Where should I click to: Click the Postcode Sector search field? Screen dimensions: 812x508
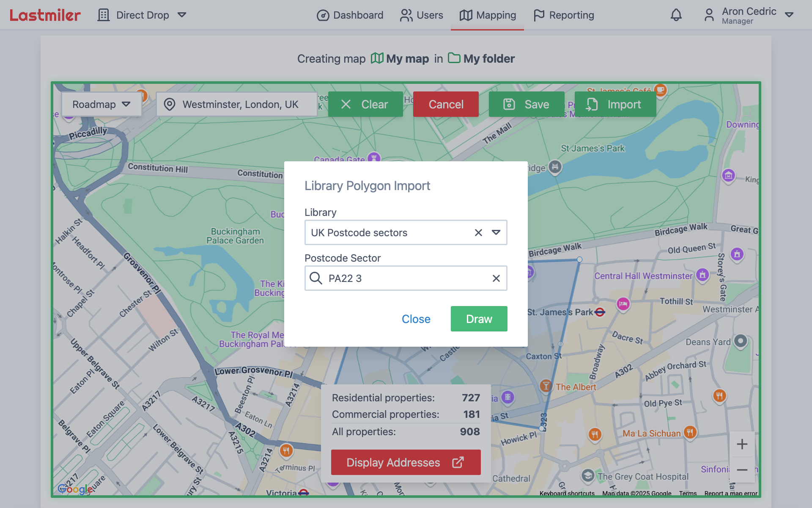pyautogui.click(x=406, y=278)
